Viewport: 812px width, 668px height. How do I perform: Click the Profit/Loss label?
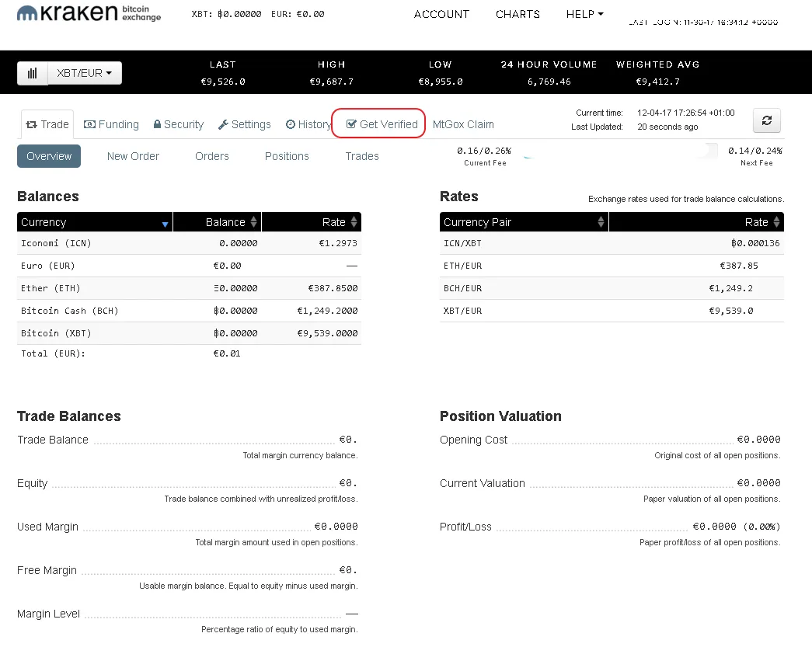465,527
